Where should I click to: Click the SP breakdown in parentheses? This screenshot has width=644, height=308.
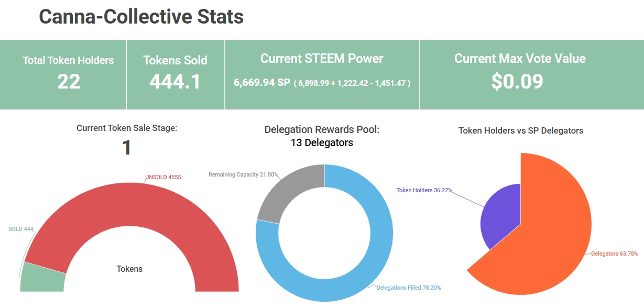click(x=352, y=83)
